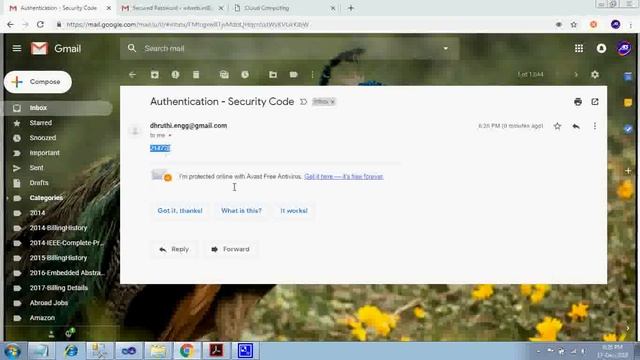
Task: Go to the older email with the arrow
Action: (x=576, y=75)
